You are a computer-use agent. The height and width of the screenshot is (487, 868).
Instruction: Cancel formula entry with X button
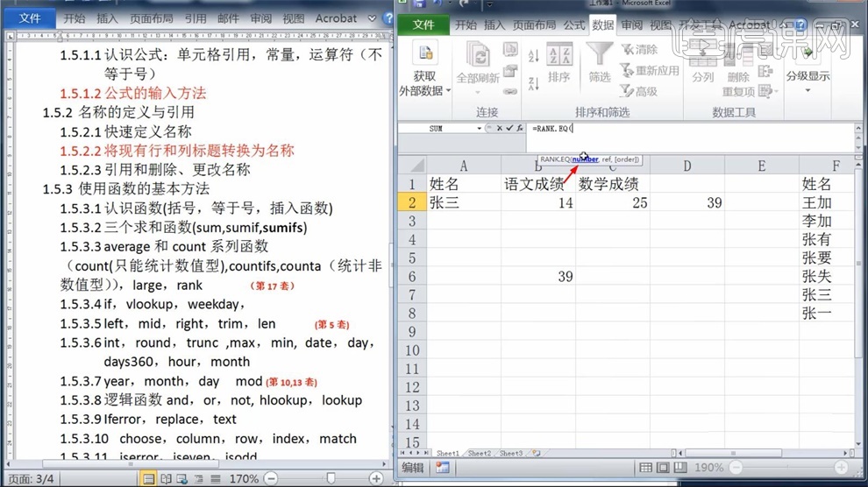click(500, 128)
